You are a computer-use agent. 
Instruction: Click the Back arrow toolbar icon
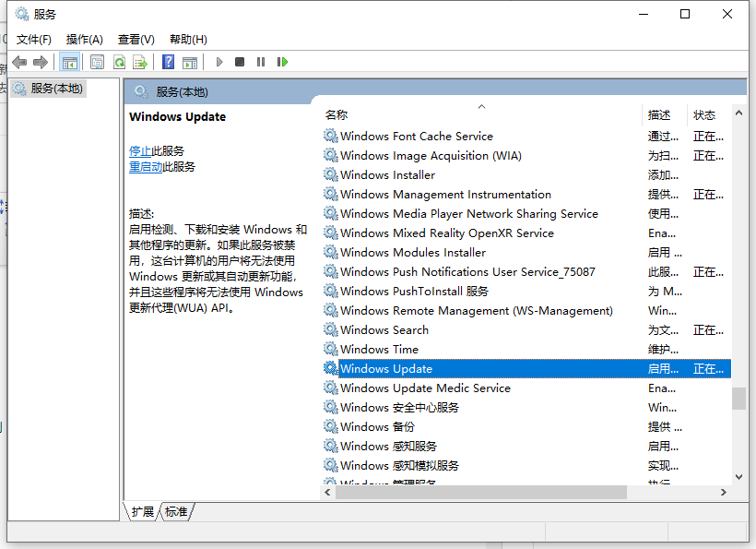click(19, 62)
